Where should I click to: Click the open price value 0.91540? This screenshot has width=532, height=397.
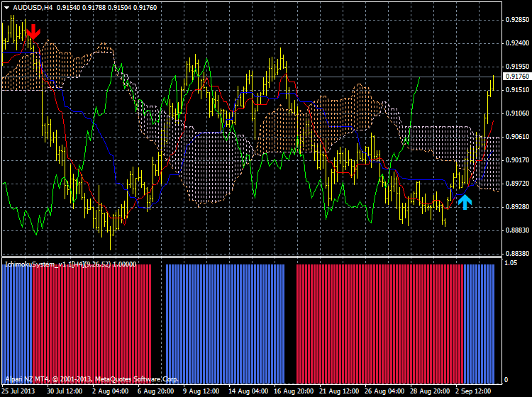tap(68, 8)
